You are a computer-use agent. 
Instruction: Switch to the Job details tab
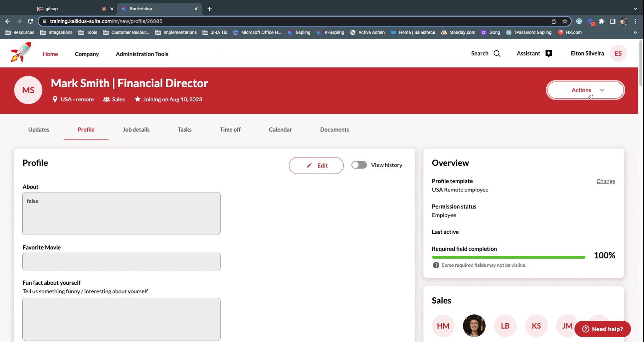136,130
